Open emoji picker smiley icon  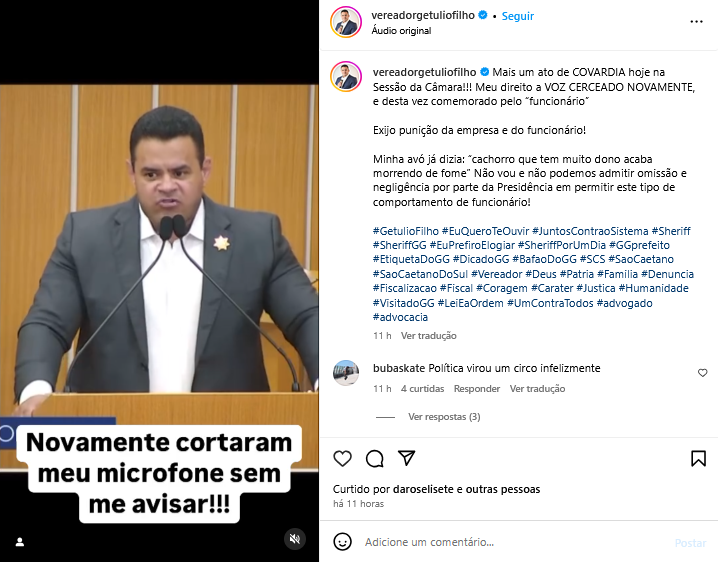click(343, 542)
